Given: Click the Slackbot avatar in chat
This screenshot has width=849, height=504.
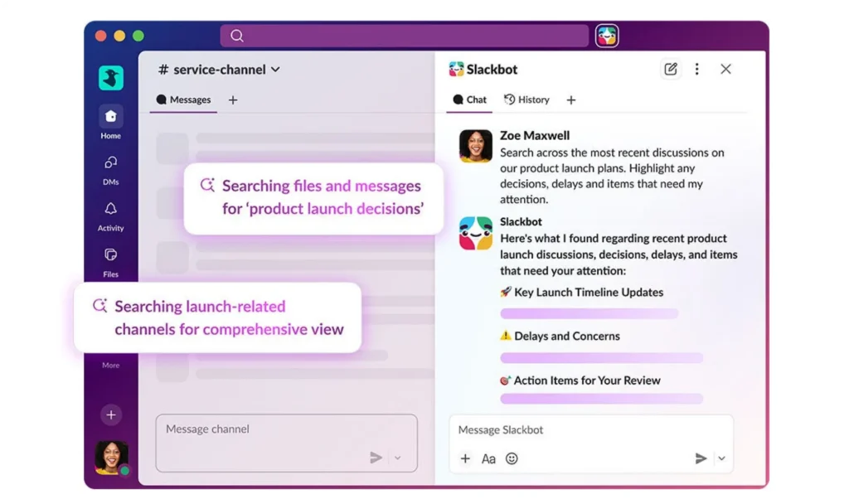Looking at the screenshot, I should click(475, 233).
